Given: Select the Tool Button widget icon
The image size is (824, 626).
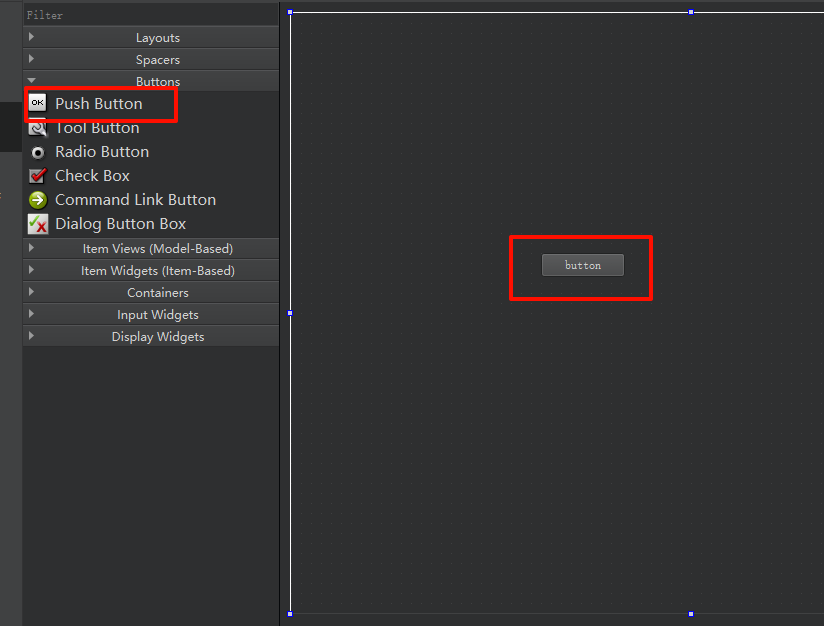Looking at the screenshot, I should [37, 128].
